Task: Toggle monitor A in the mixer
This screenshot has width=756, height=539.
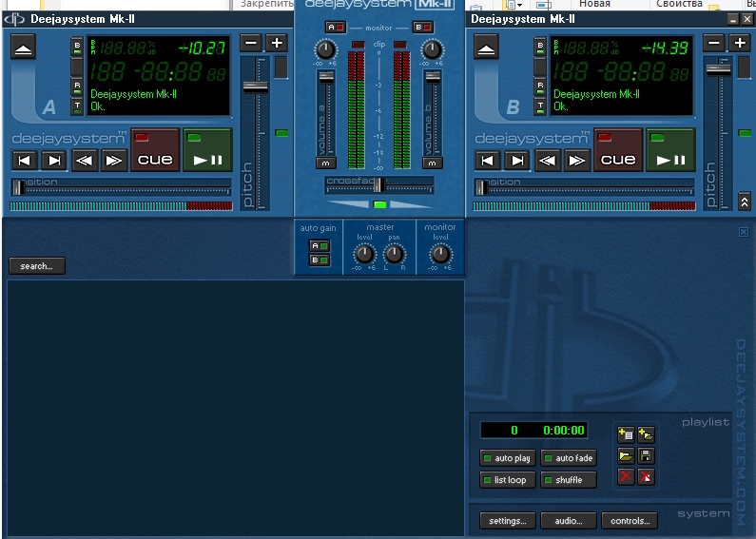Action: [337, 27]
